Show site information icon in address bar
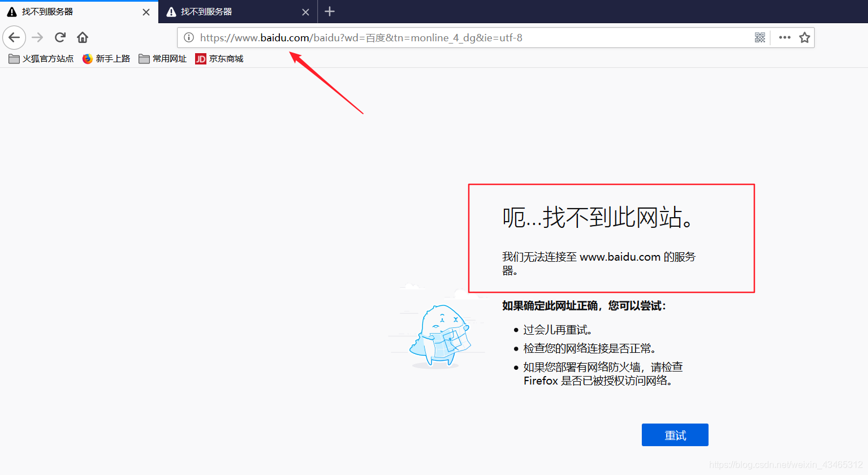 189,38
